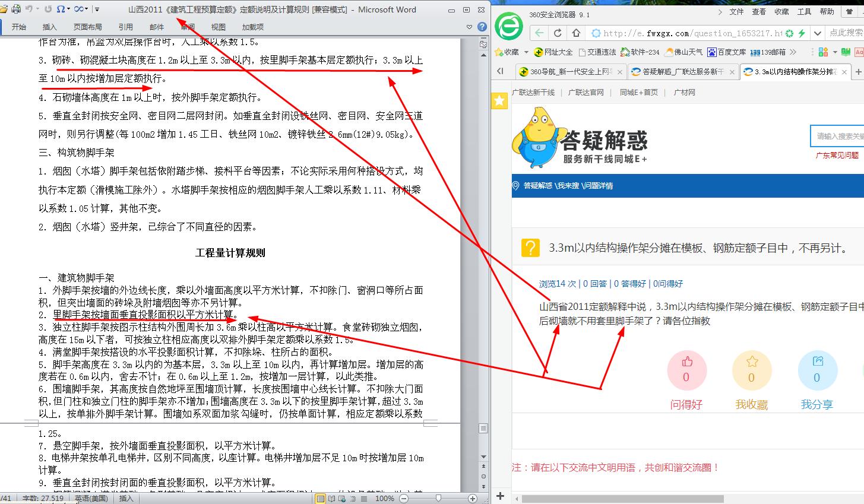This screenshot has width=864, height=504.
Task: Click the 100% zoom level in Word
Action: tap(385, 499)
